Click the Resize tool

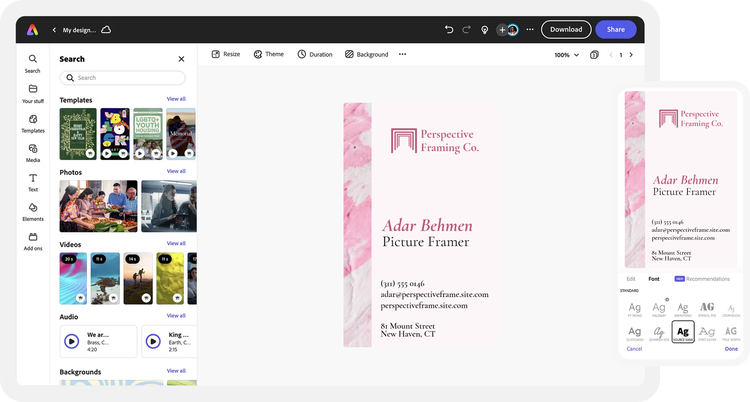[x=226, y=55]
